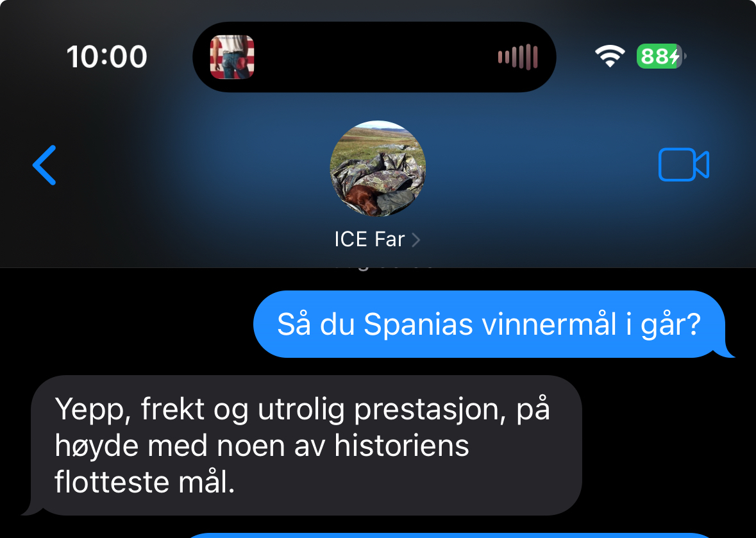The image size is (756, 538).
Task: Expand the chevron next to ICE Far
Action: pyautogui.click(x=416, y=240)
